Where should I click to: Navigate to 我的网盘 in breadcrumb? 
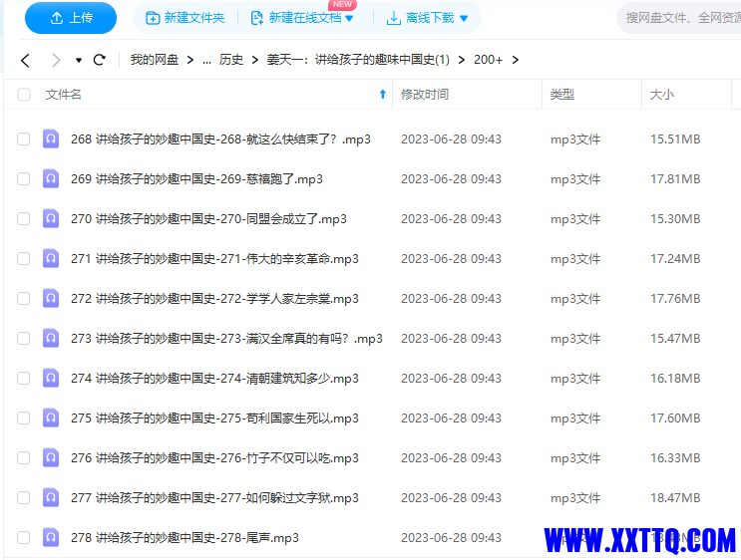click(x=155, y=60)
